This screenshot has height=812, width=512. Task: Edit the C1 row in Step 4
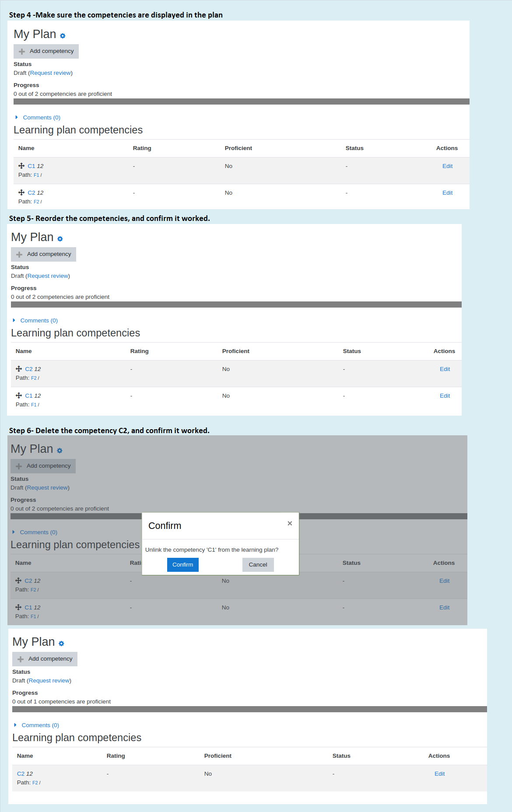pos(447,166)
